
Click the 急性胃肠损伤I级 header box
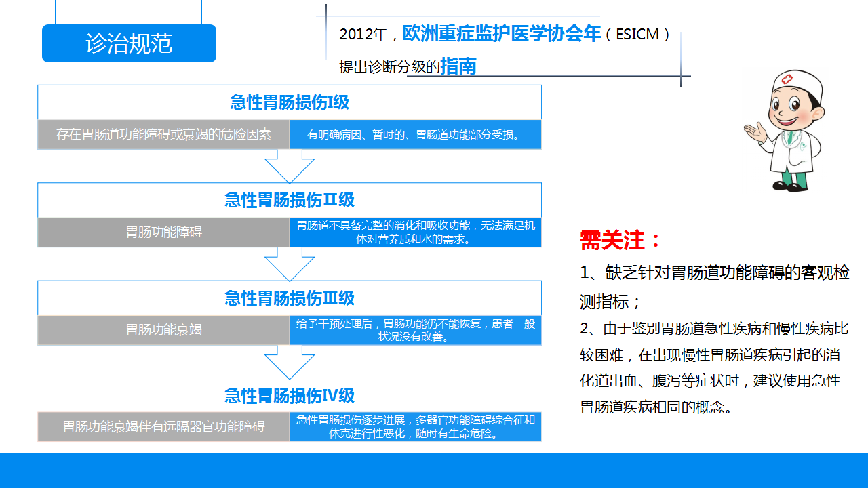290,102
